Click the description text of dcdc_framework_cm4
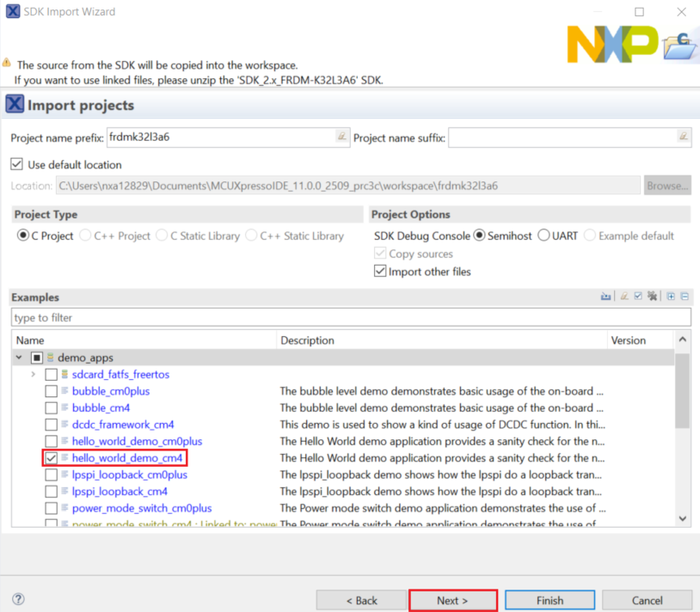The width and height of the screenshot is (700, 612). [x=443, y=425]
